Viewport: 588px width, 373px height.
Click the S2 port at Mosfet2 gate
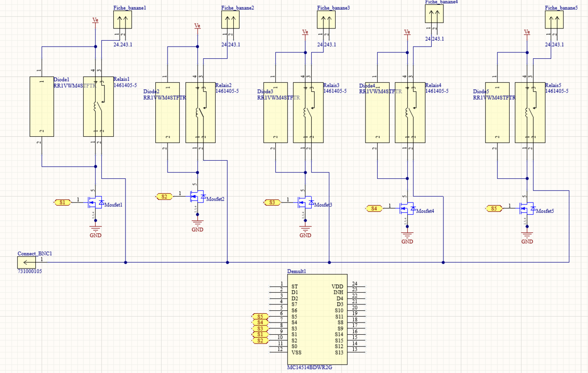[x=164, y=197]
